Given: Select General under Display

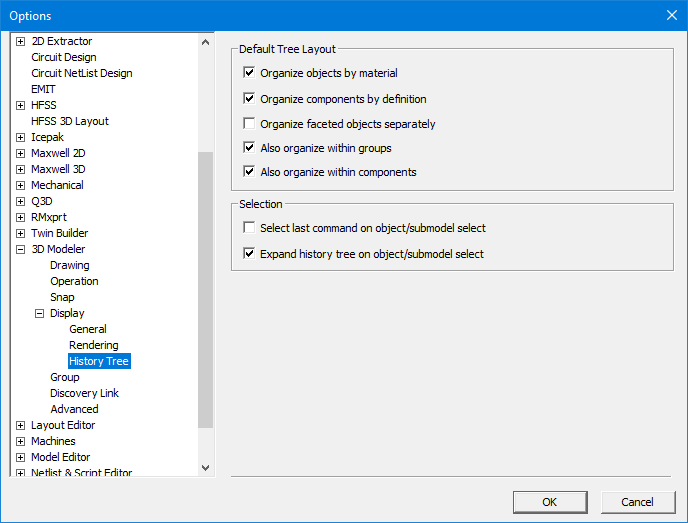Looking at the screenshot, I should (88, 329).
